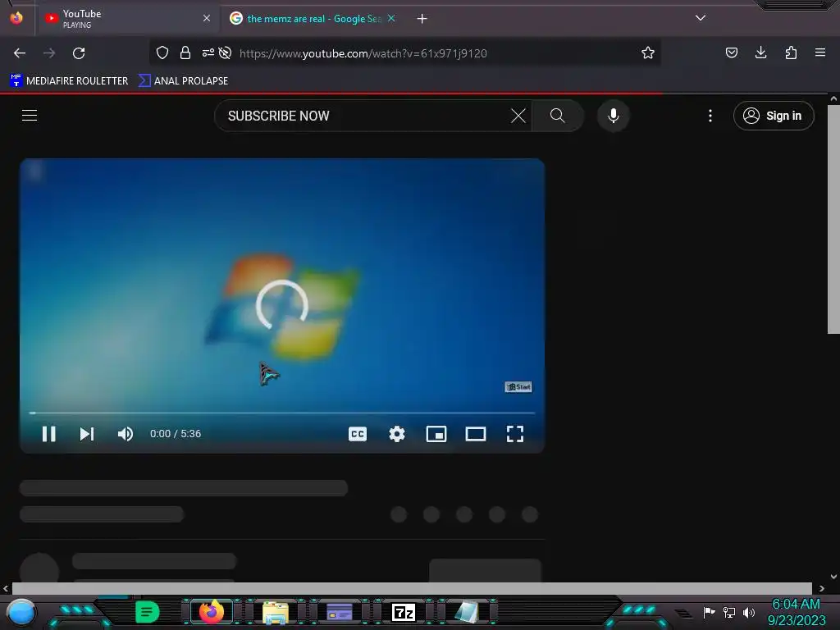Click the Firefox View icon
Viewport: 840px width, 630px height.
tap(16, 18)
